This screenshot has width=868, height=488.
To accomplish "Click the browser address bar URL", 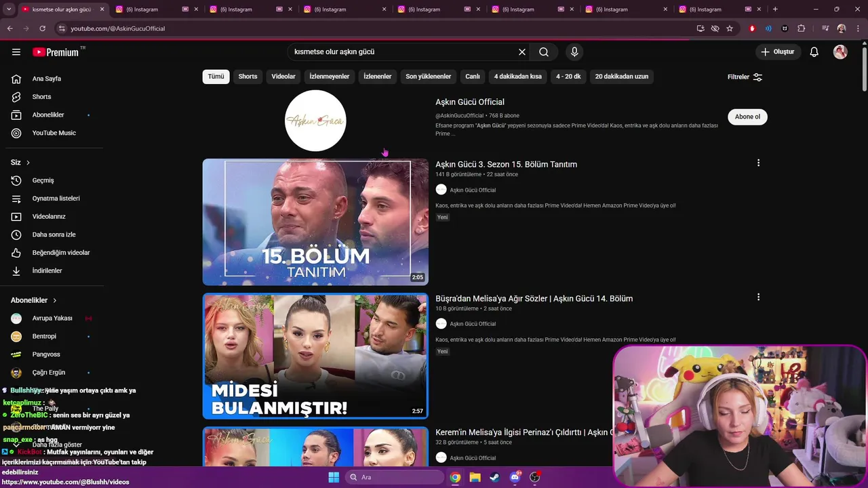I will coord(118,28).
